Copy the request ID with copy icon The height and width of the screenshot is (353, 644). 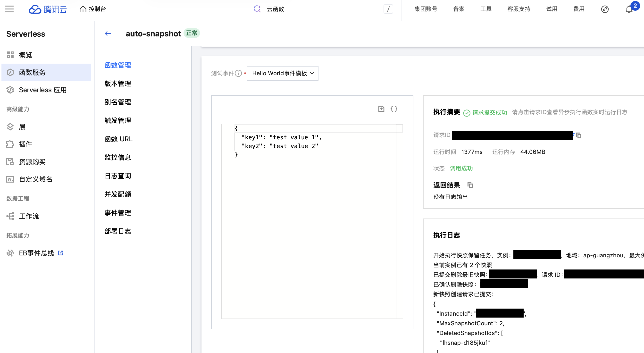pos(578,135)
